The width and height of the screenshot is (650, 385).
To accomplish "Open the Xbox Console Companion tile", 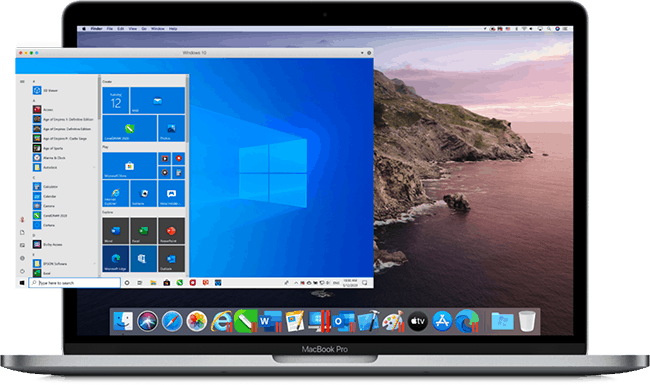I will point(171,194).
